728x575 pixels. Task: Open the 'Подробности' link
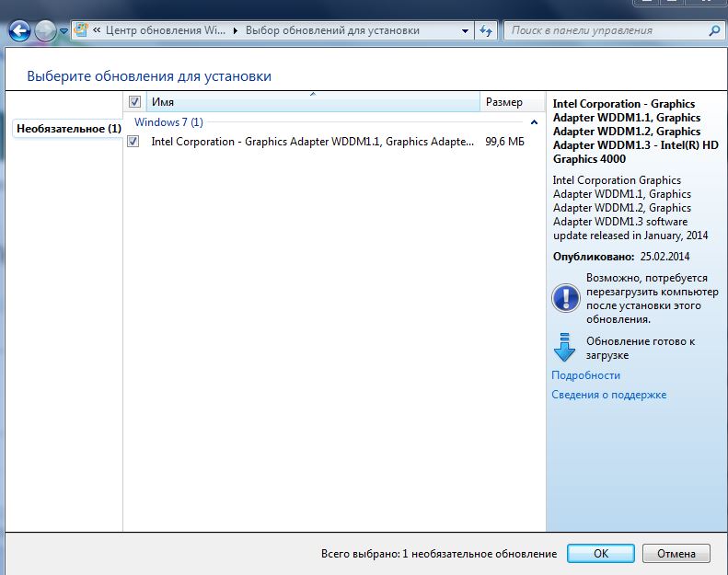click(586, 375)
